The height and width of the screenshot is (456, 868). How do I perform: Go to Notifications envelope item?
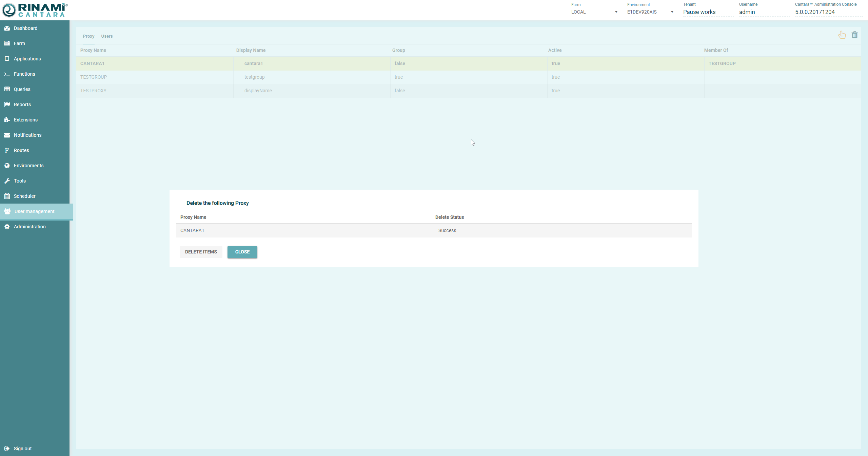(x=27, y=135)
